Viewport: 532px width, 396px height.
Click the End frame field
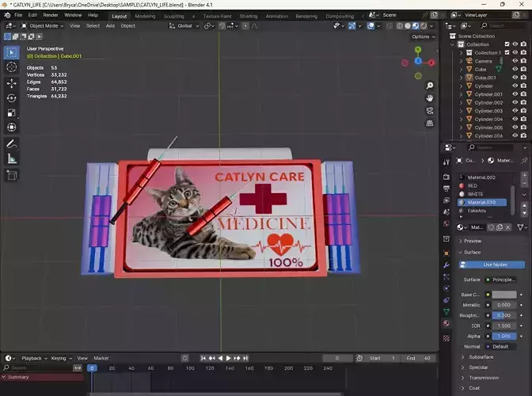click(418, 358)
